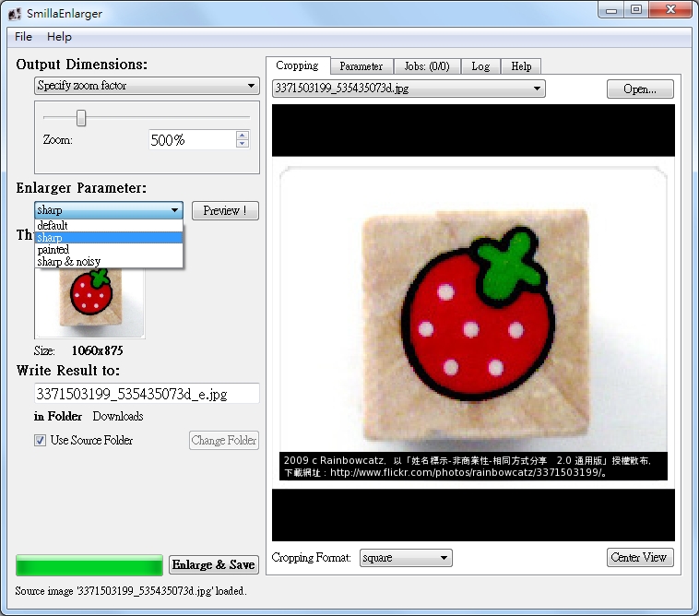The height and width of the screenshot is (616, 699).
Task: Open the source image filename dropdown
Action: [409, 89]
